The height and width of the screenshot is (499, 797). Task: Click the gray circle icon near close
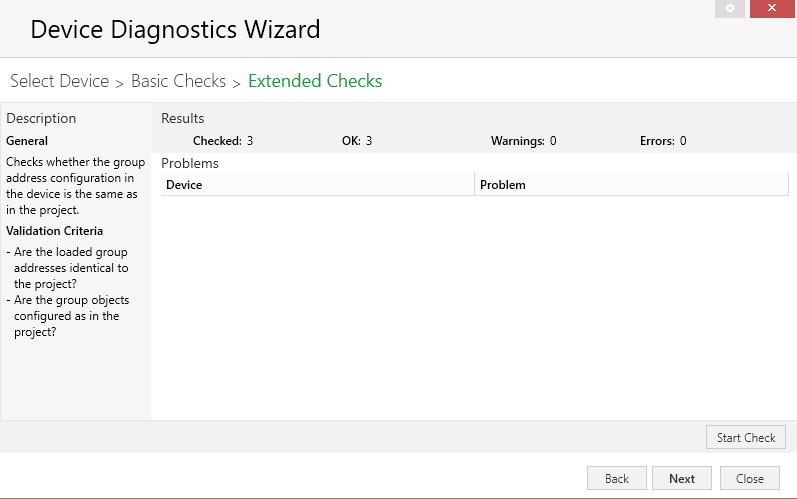click(730, 8)
